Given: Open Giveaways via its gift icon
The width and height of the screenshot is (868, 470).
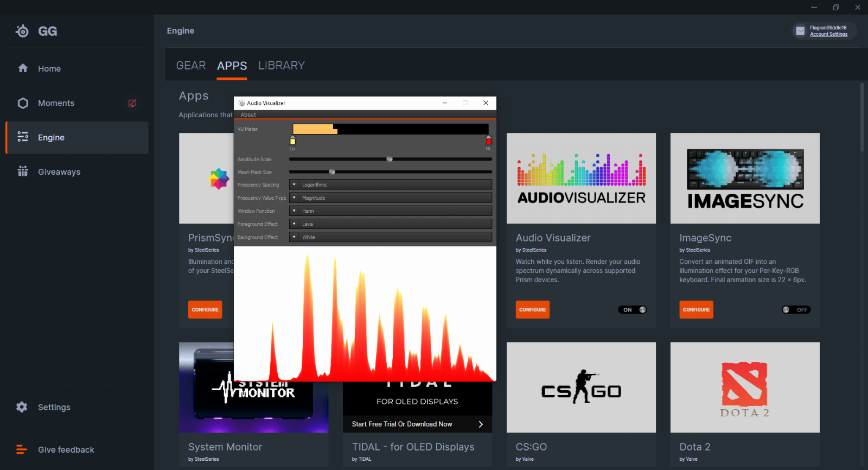Looking at the screenshot, I should 23,172.
